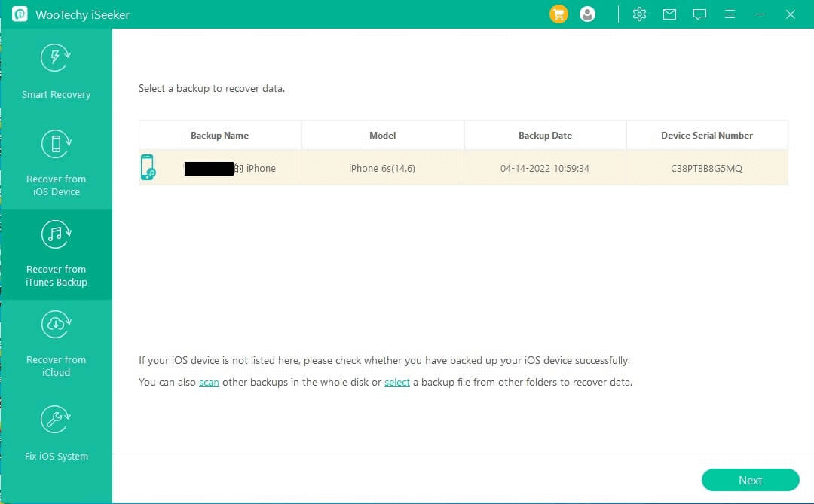Screen dimensions: 814x504
Task: Select Recover from iTunes Backup tab
Action: [x=56, y=254]
